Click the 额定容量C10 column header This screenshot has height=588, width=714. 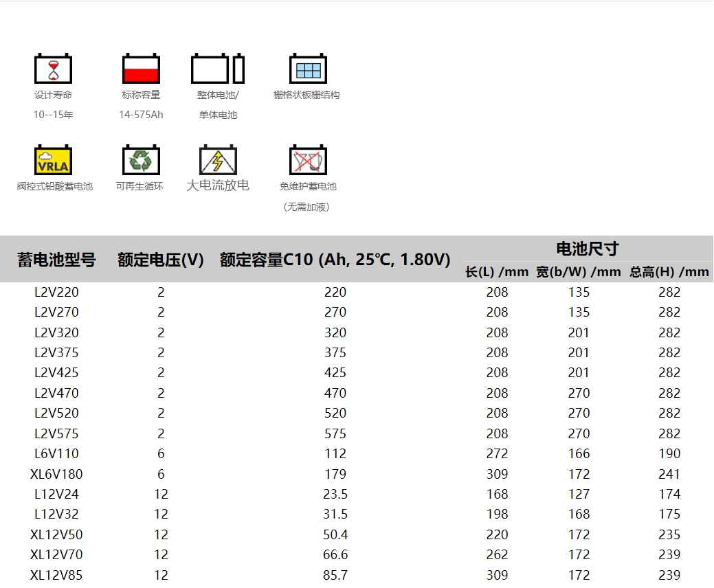335,260
